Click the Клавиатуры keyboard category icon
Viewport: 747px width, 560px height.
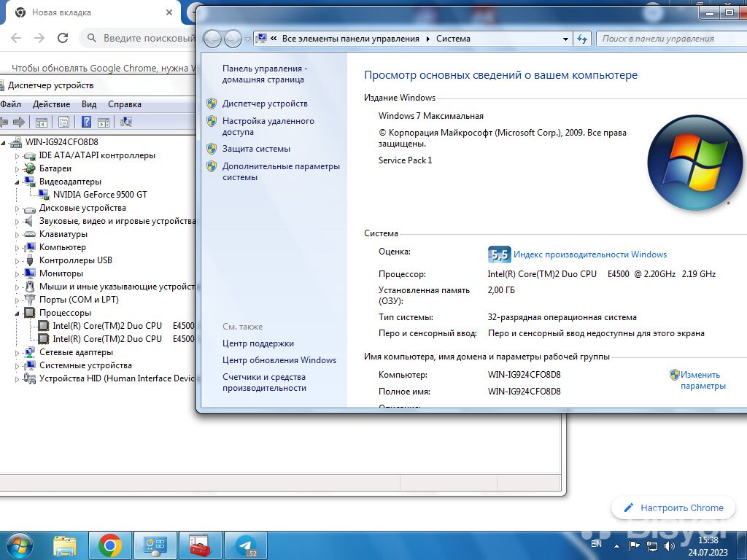coord(29,234)
